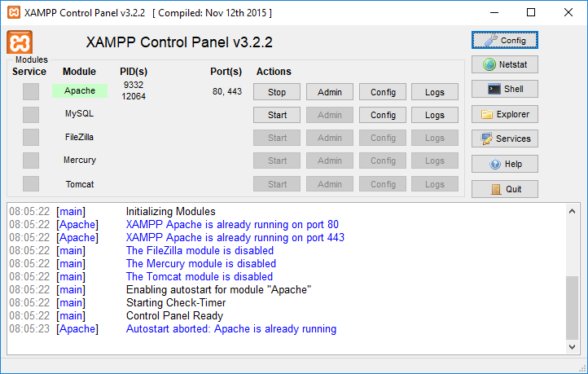588x374 pixels.
Task: Click the log scrollbar thumb
Action: point(572,308)
